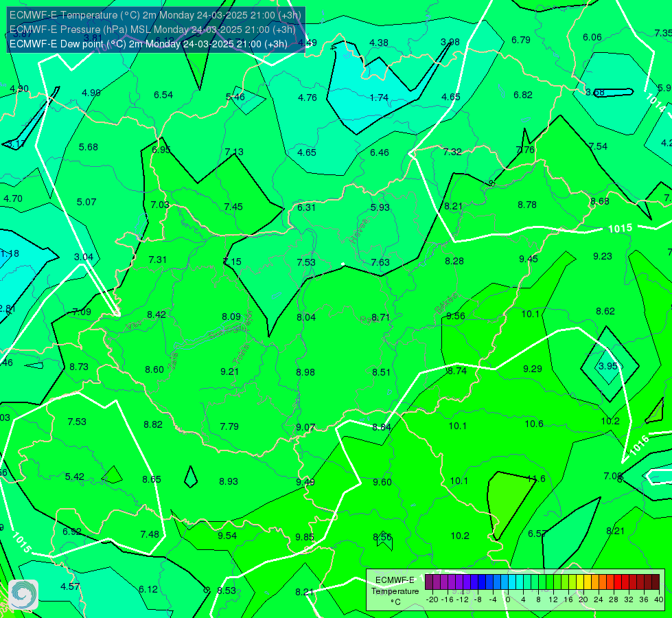This screenshot has width=672, height=618.
Task: Click the 9.56 temperature value
Action: pyautogui.click(x=456, y=316)
